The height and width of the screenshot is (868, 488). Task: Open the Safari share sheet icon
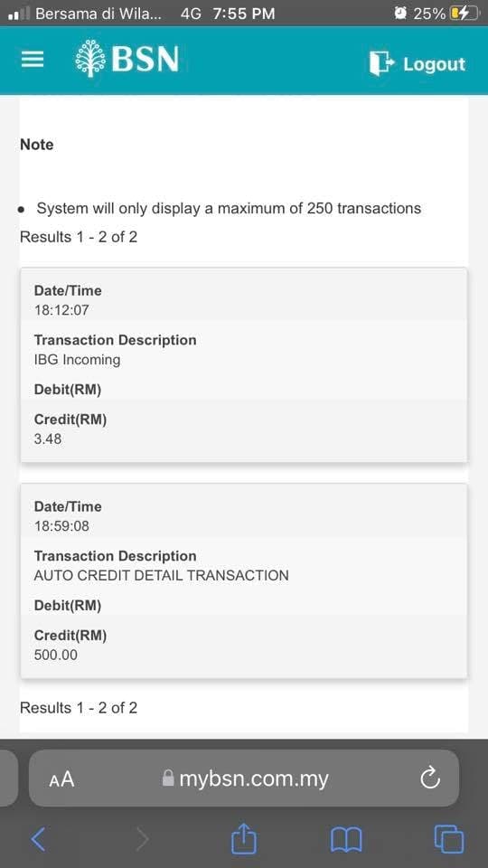[x=243, y=838]
